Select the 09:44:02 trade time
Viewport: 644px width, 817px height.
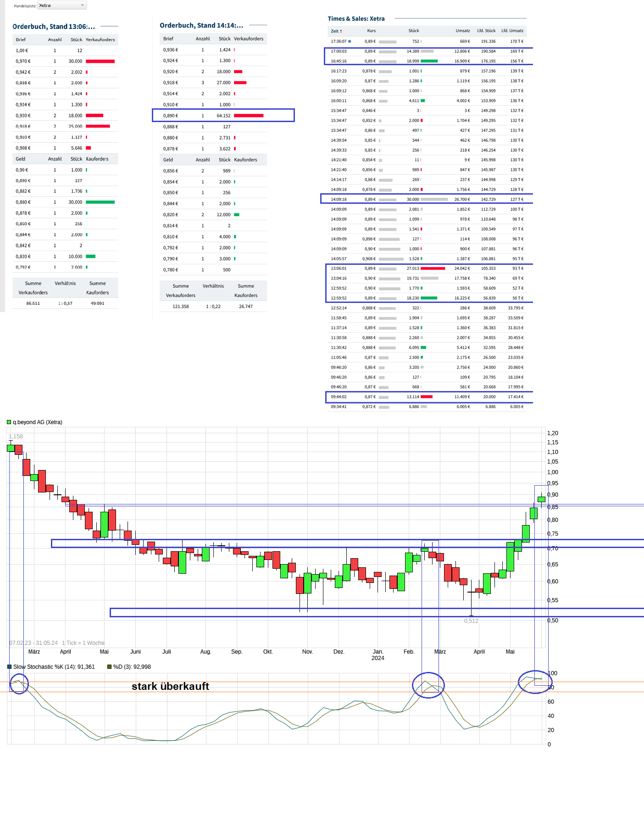pos(339,397)
